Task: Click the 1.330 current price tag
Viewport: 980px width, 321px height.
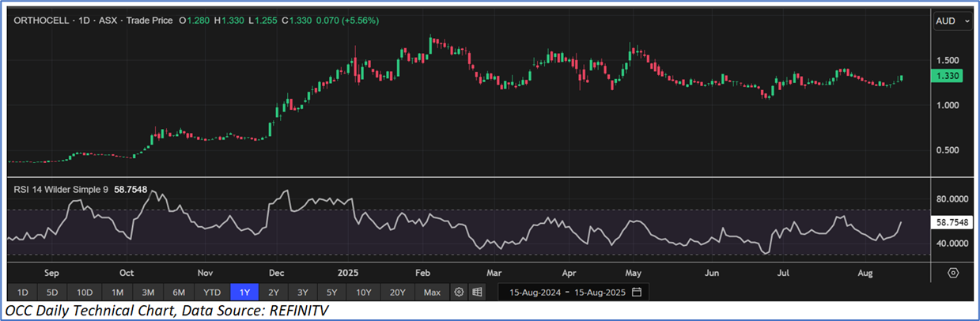Action: pyautogui.click(x=948, y=76)
